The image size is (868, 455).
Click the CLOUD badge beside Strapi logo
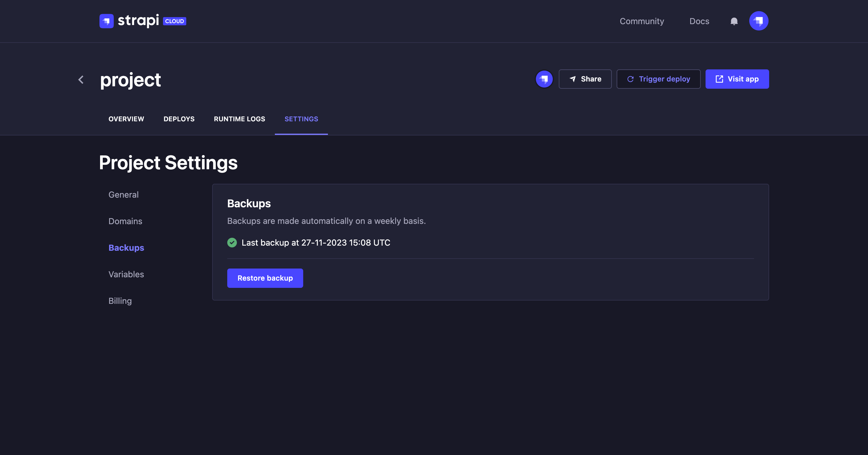tap(175, 21)
